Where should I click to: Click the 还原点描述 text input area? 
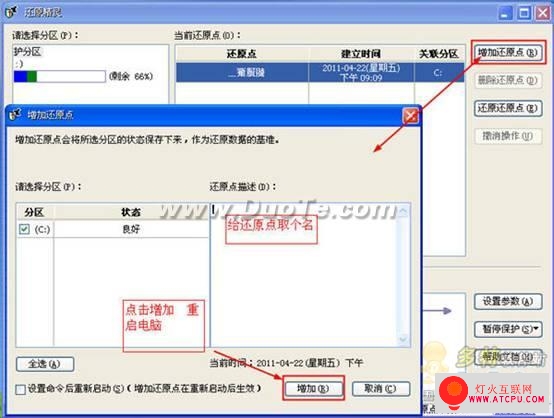tap(305, 276)
